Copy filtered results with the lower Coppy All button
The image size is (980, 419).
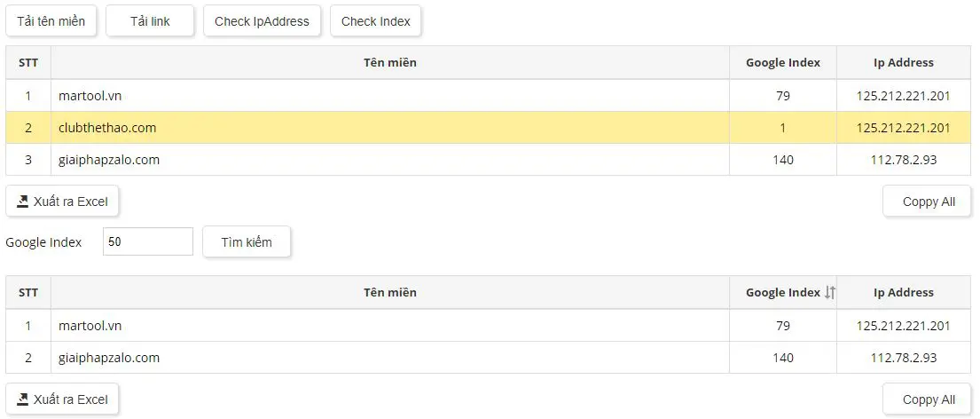coord(928,399)
